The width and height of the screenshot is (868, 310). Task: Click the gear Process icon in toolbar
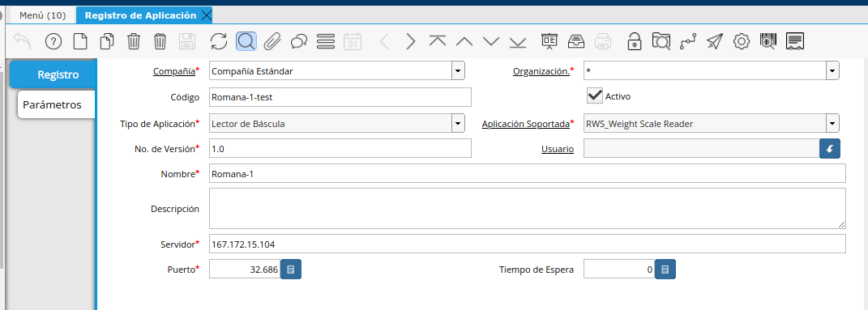tap(742, 41)
